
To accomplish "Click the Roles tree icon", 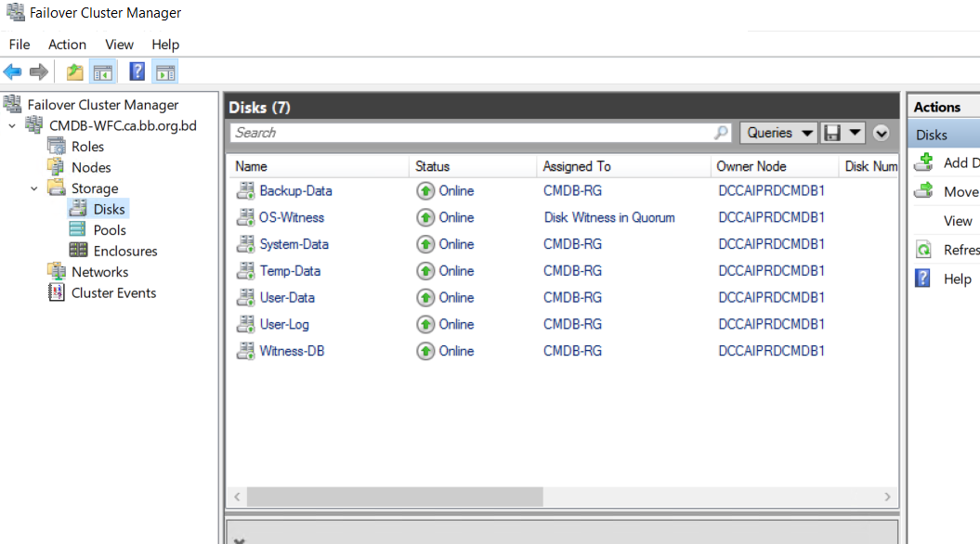I will coord(57,146).
